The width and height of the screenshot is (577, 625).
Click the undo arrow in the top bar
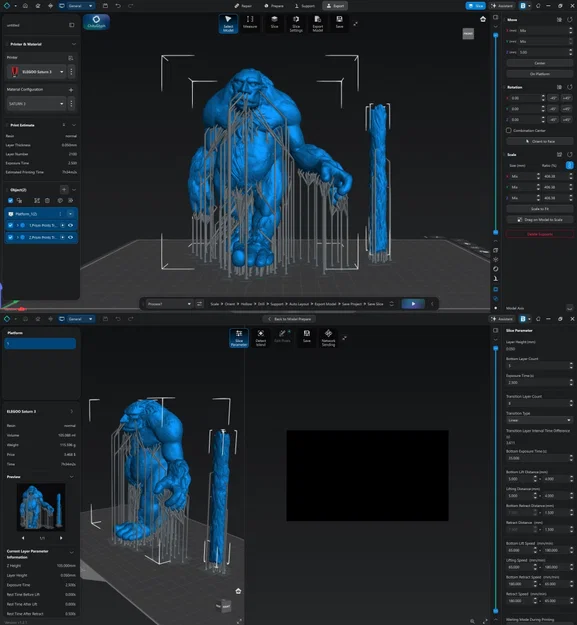click(118, 6)
